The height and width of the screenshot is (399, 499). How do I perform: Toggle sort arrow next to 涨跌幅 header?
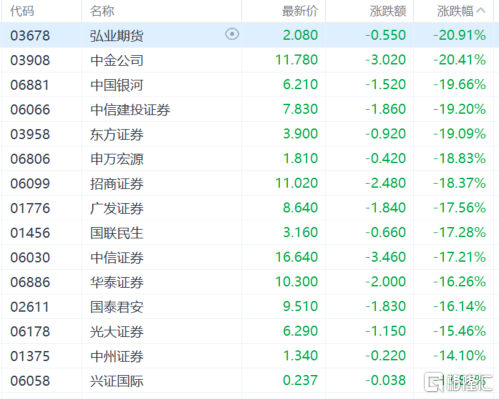481,11
